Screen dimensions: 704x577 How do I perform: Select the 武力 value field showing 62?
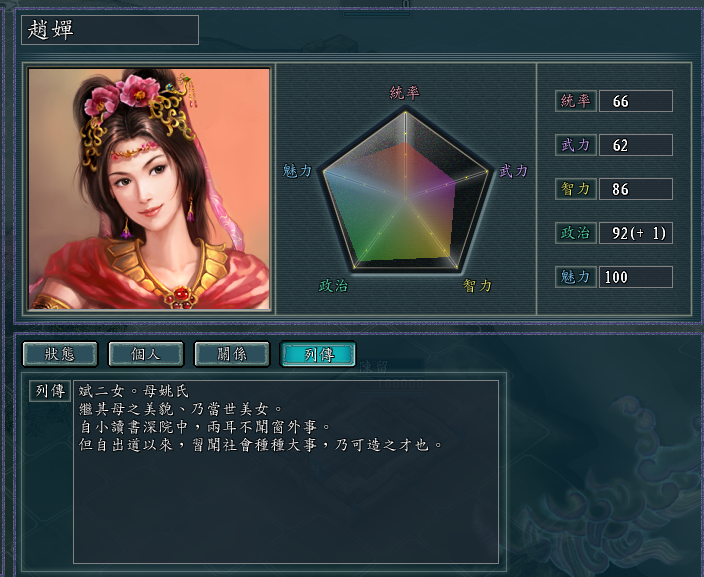636,145
